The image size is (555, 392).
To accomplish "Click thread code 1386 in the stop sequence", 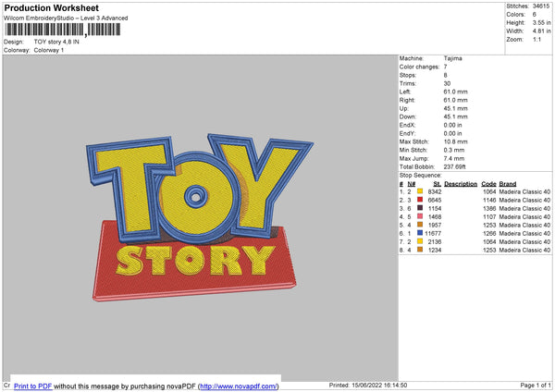I will (x=489, y=208).
